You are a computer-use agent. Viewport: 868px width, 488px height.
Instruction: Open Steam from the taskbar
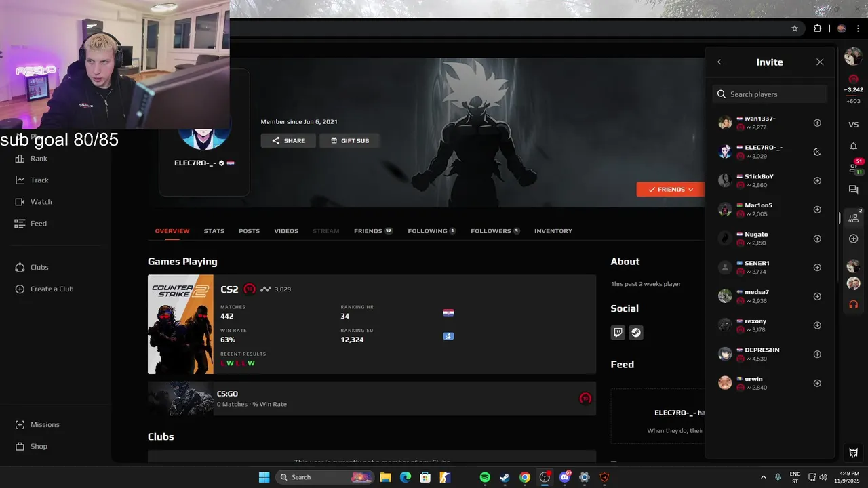tap(505, 477)
